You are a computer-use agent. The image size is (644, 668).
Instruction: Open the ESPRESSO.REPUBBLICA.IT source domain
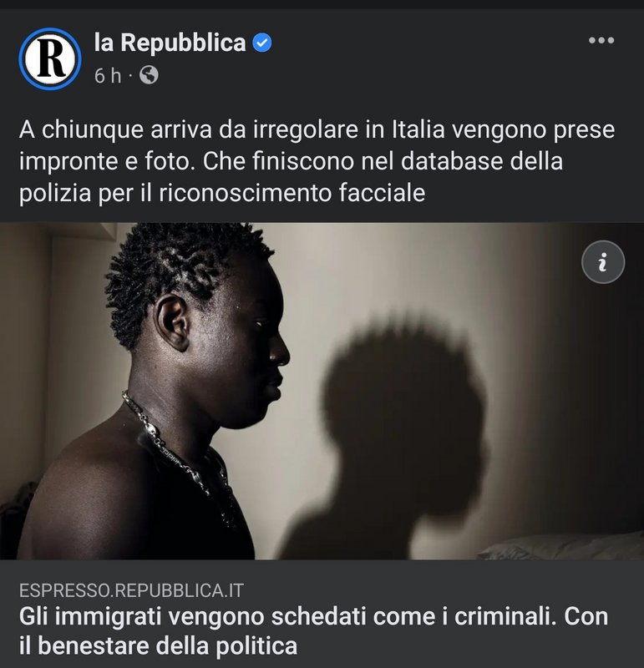click(x=131, y=590)
